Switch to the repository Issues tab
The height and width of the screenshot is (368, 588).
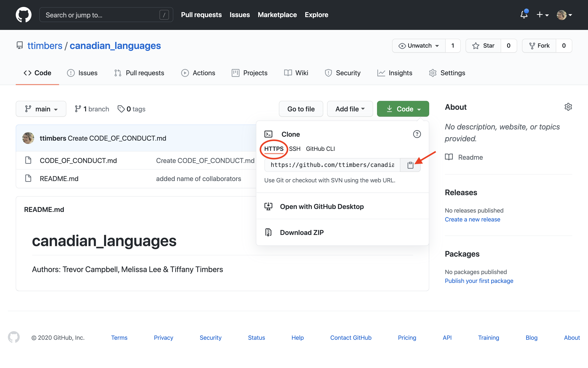click(x=82, y=73)
